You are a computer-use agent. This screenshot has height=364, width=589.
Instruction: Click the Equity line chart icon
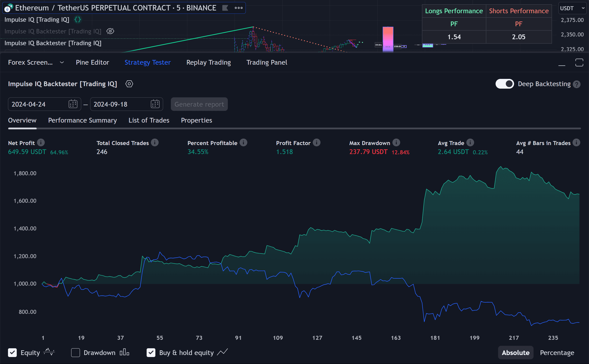tap(49, 352)
